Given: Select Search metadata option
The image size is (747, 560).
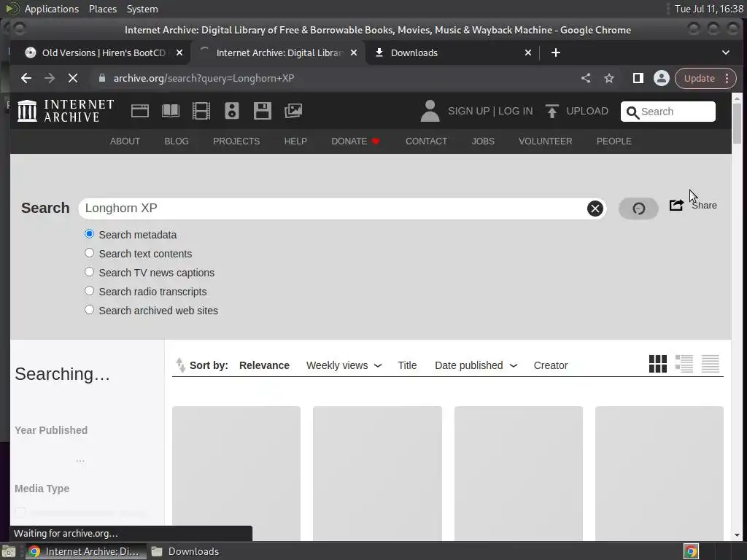Looking at the screenshot, I should click(x=89, y=234).
